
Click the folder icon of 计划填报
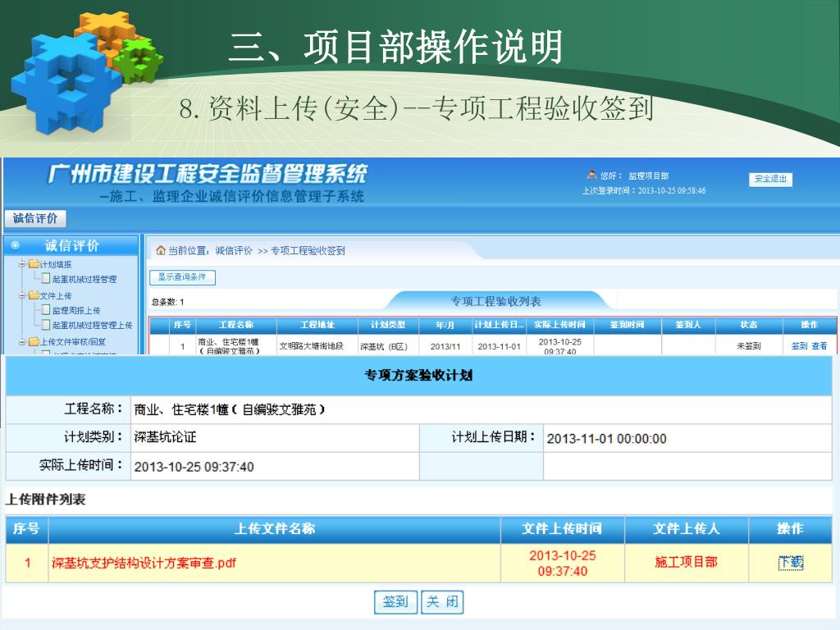click(34, 263)
